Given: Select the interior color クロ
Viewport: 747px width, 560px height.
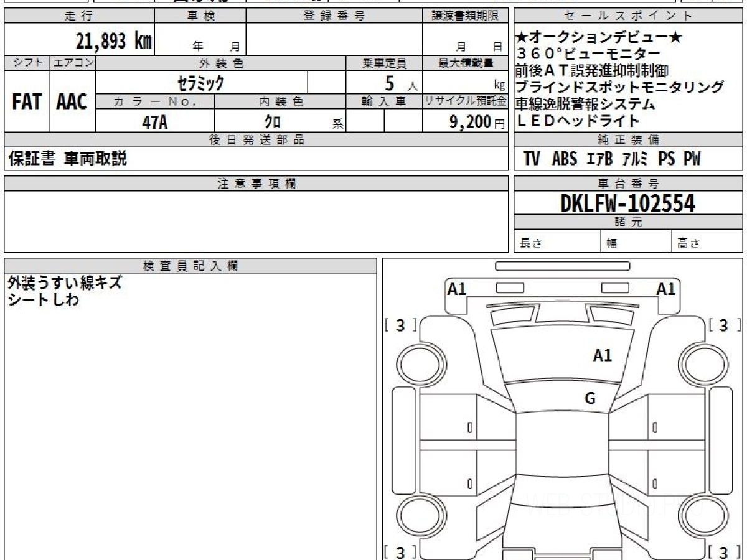Looking at the screenshot, I should 273,122.
